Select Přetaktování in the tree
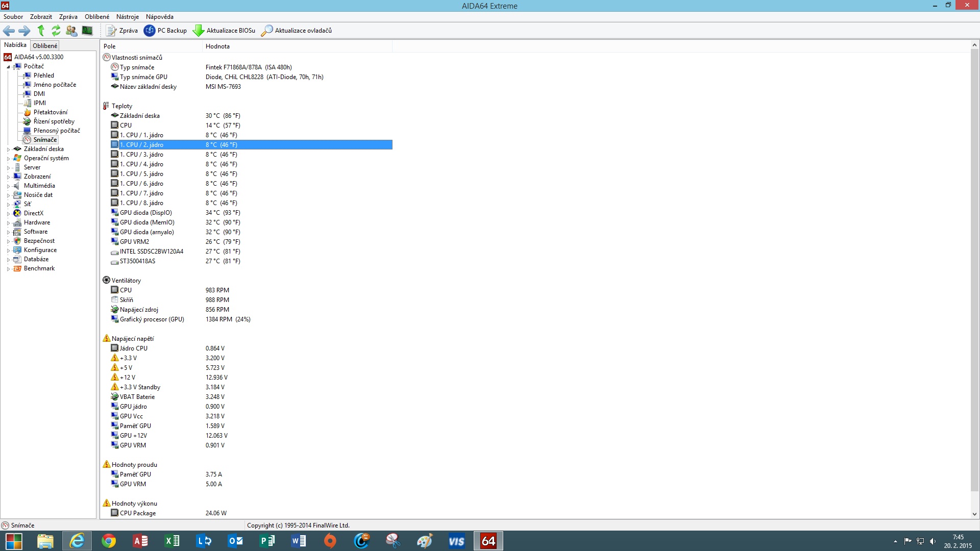This screenshot has height=551, width=980. pos(50,112)
